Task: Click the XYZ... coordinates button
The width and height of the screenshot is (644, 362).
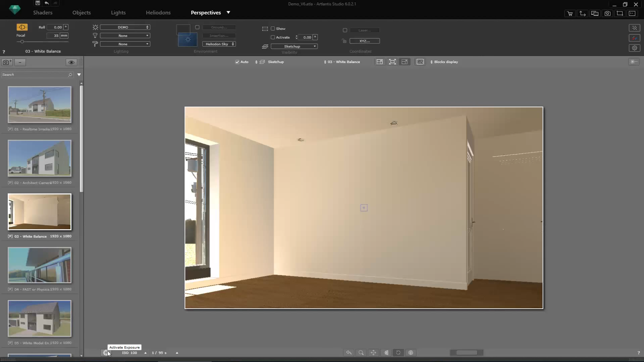Action: click(x=365, y=41)
